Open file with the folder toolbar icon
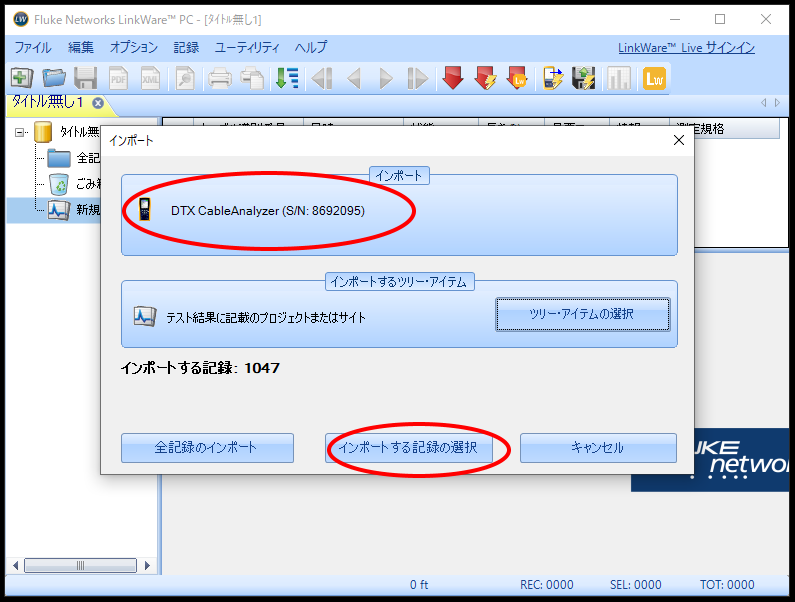 tap(54, 78)
